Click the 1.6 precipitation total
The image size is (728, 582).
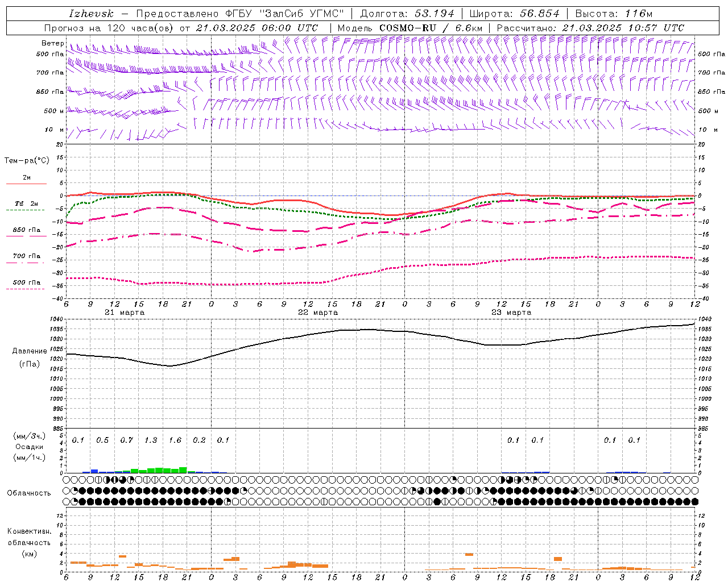175,440
